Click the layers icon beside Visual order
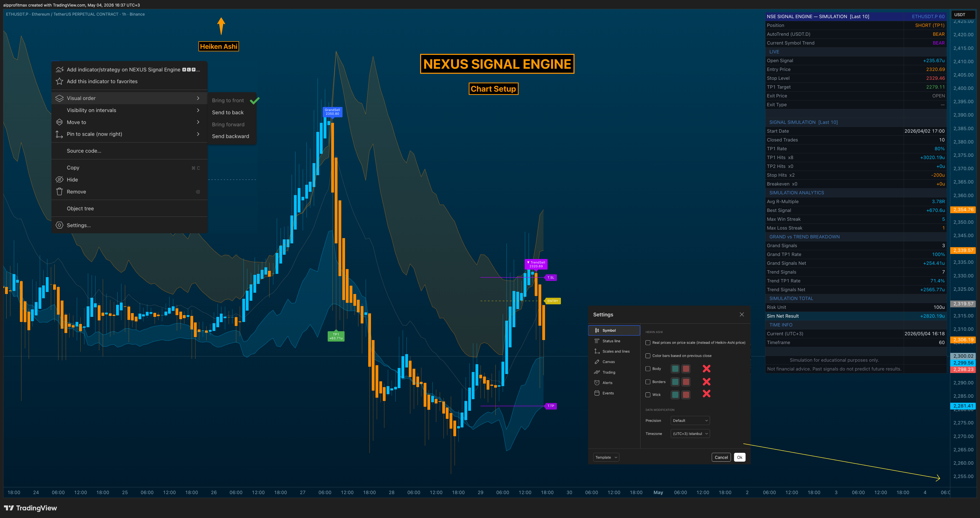This screenshot has height=518, width=980. 59,98
